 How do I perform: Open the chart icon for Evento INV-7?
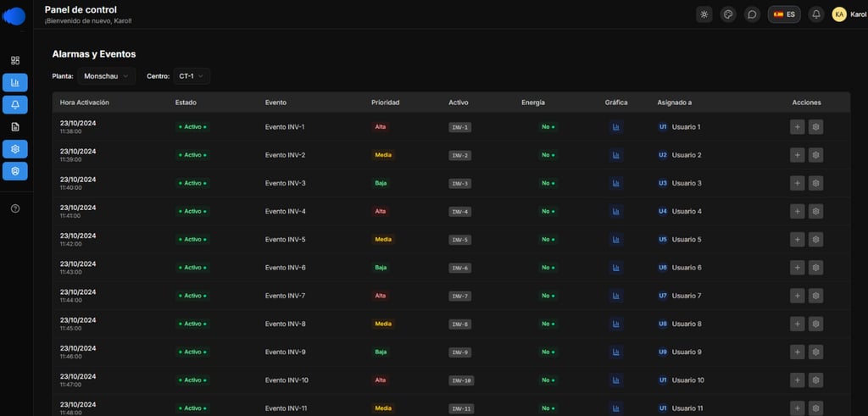coord(615,296)
